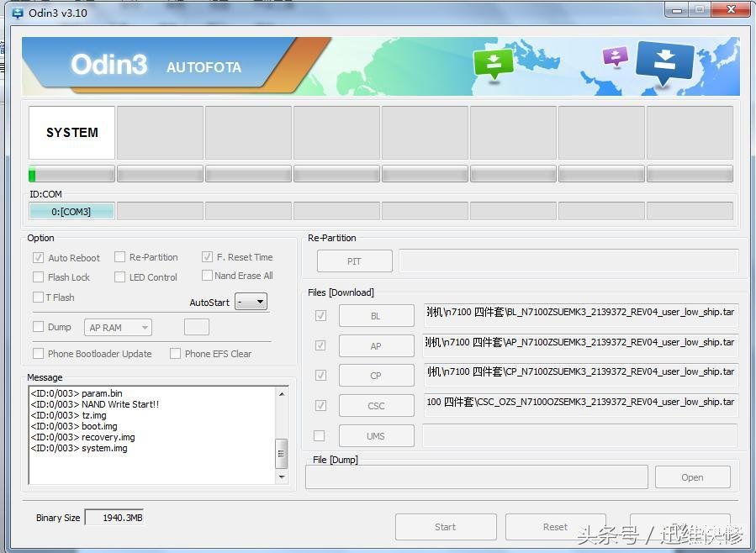Click the Reset button
756x553 pixels.
[555, 527]
